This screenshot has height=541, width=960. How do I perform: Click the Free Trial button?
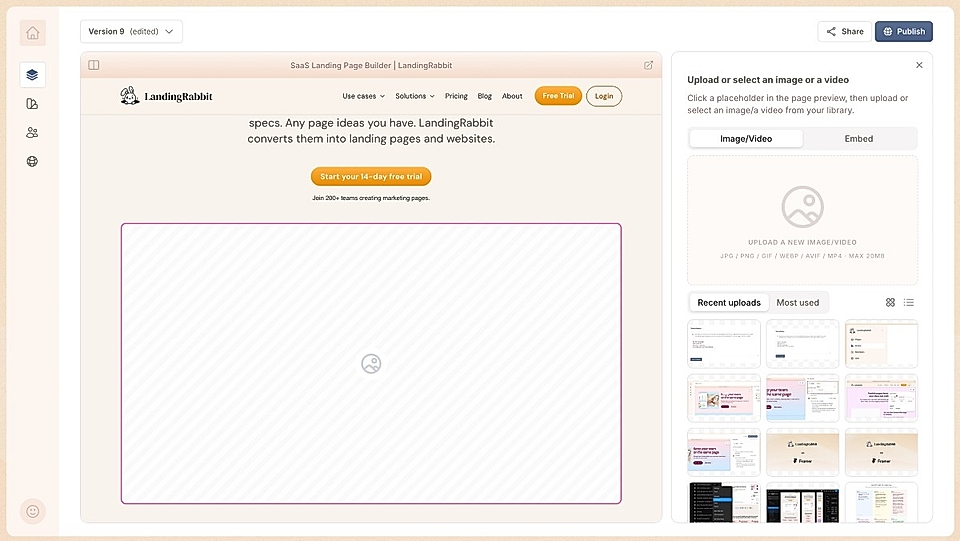[558, 96]
